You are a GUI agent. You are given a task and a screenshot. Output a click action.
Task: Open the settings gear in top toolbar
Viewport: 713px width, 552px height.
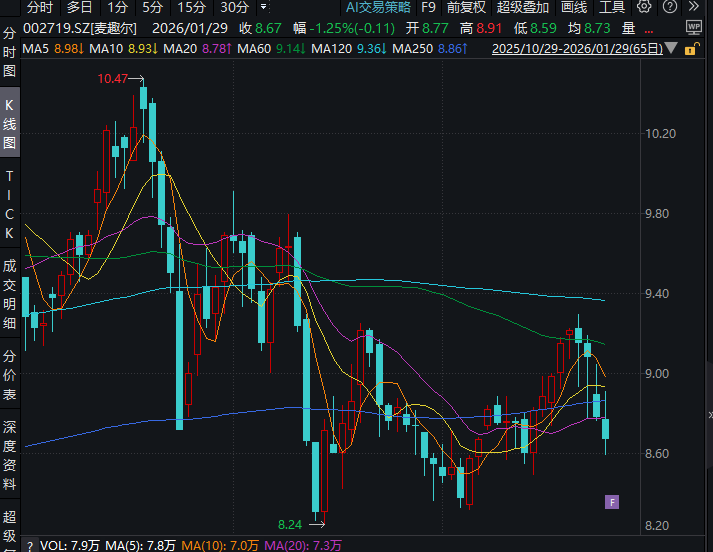coord(643,7)
